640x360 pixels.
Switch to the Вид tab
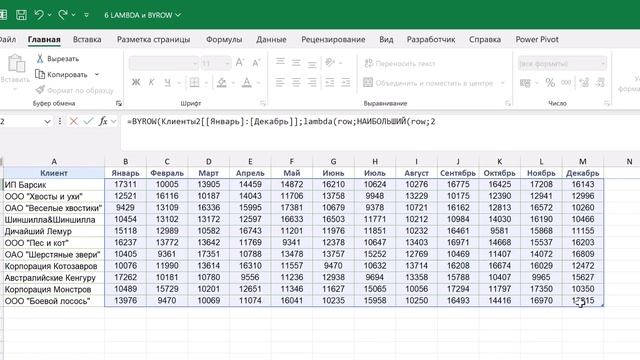click(x=386, y=40)
